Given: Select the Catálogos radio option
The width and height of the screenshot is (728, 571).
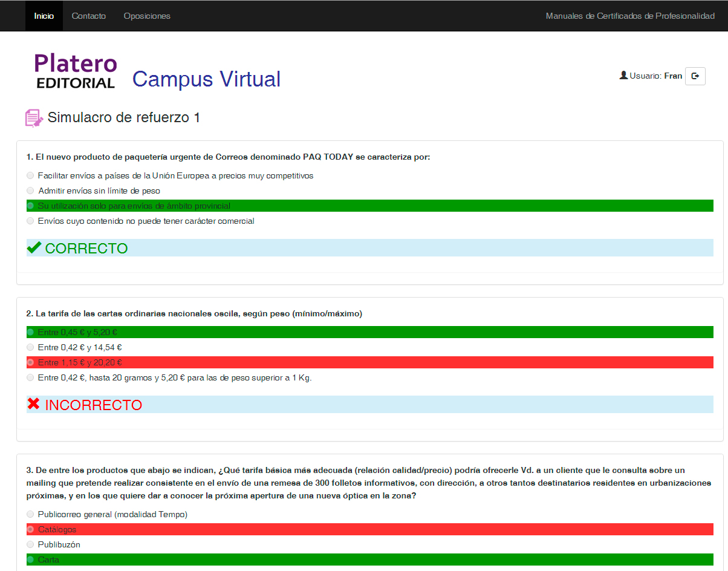Looking at the screenshot, I should 30,529.
